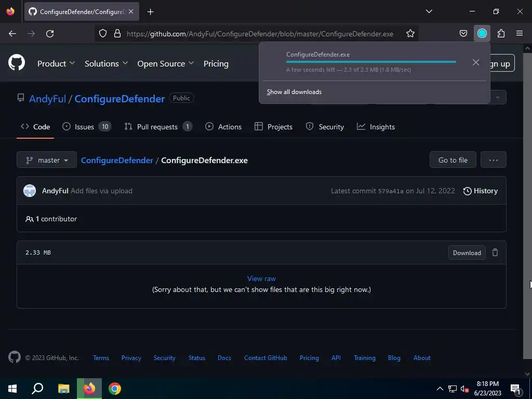The image size is (532, 399).
Task: Open the Pull requests tab
Action: click(158, 127)
